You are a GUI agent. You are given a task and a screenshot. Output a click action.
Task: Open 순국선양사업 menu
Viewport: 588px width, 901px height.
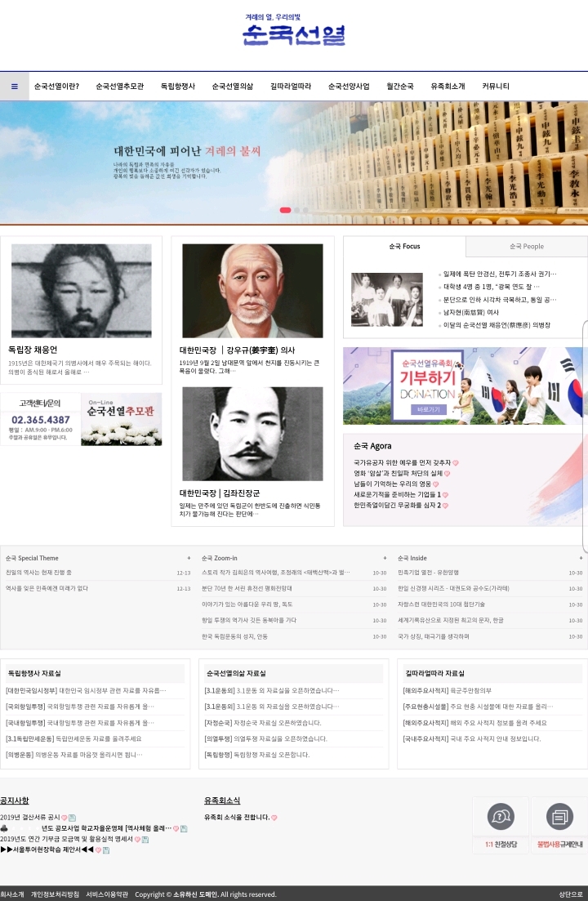pos(349,87)
